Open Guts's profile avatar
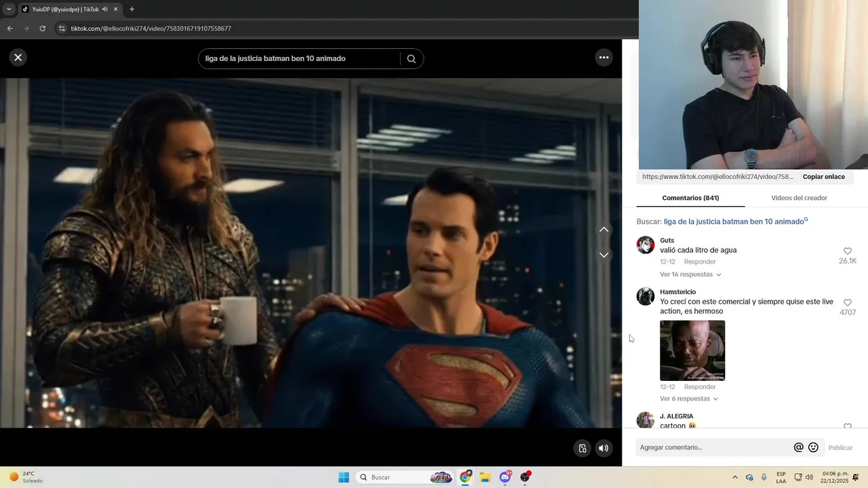Screen dimensions: 868x488 (x=646, y=245)
